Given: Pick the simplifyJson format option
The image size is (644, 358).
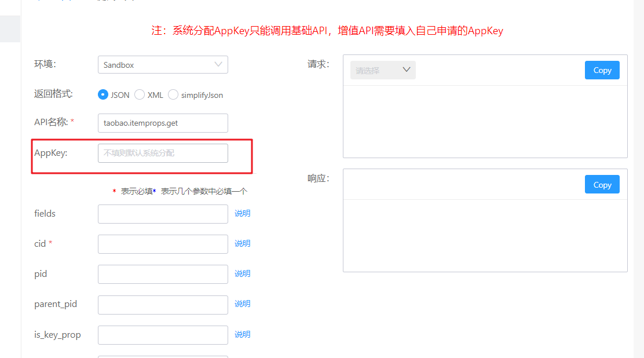Looking at the screenshot, I should pyautogui.click(x=173, y=94).
